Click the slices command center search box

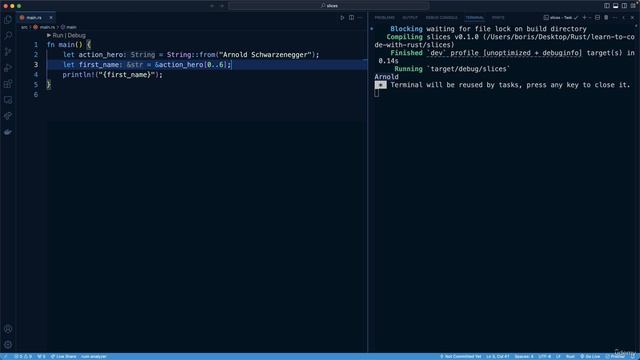[329, 6]
